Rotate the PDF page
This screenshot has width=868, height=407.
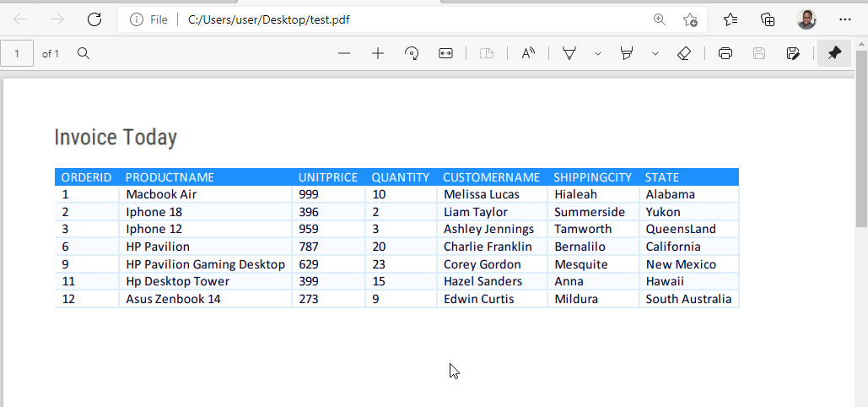tap(412, 53)
